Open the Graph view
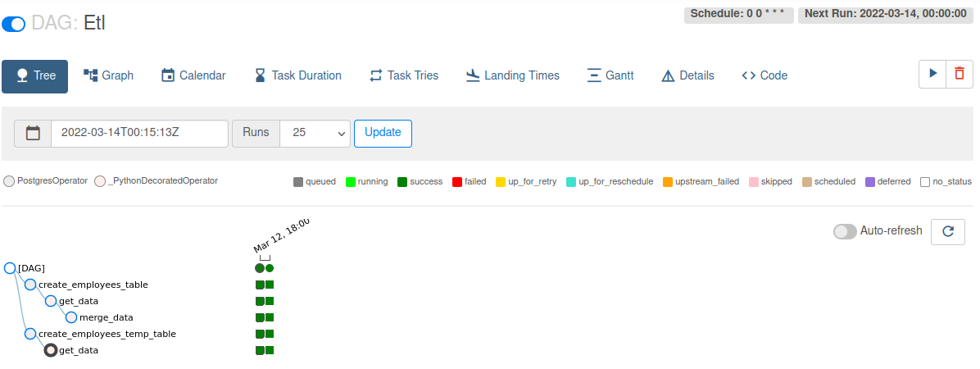The height and width of the screenshot is (369, 980). tap(108, 75)
